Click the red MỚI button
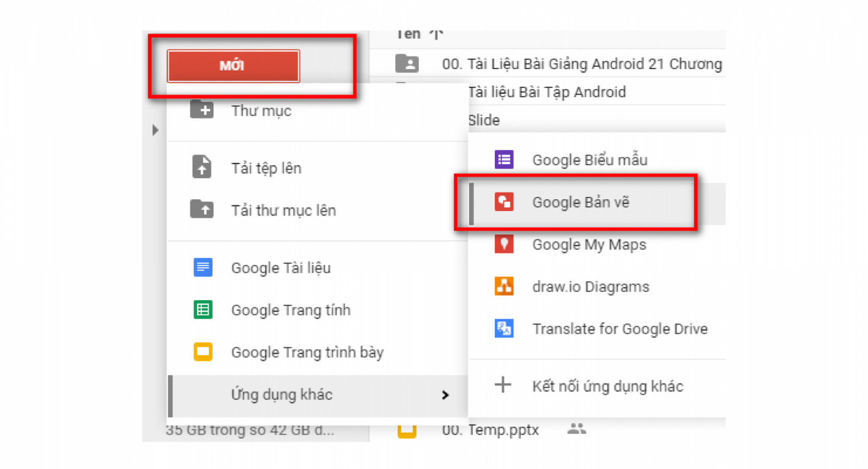868x469 pixels. 233,66
